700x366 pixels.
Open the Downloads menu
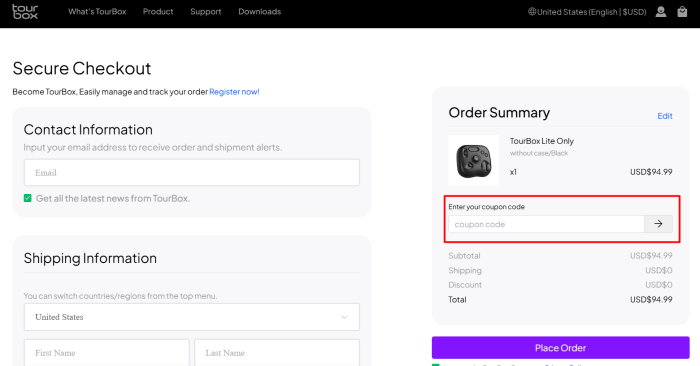[260, 12]
